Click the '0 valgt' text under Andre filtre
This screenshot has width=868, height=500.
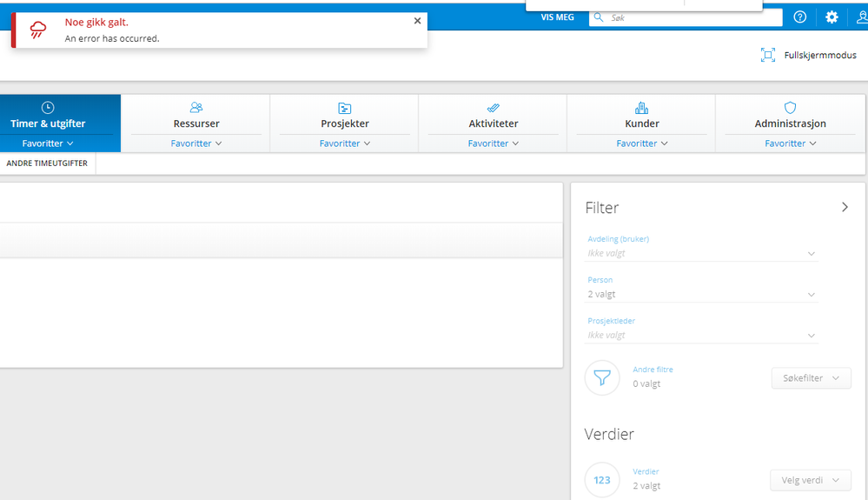pyautogui.click(x=646, y=383)
